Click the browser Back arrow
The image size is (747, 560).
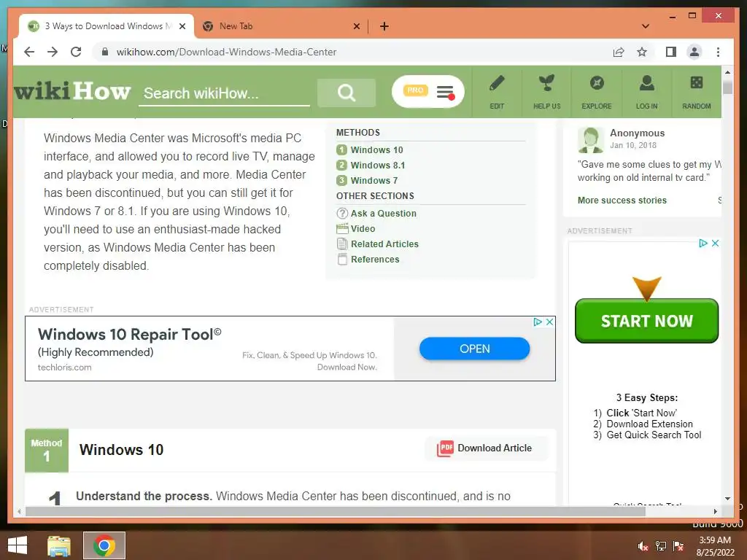click(x=29, y=52)
